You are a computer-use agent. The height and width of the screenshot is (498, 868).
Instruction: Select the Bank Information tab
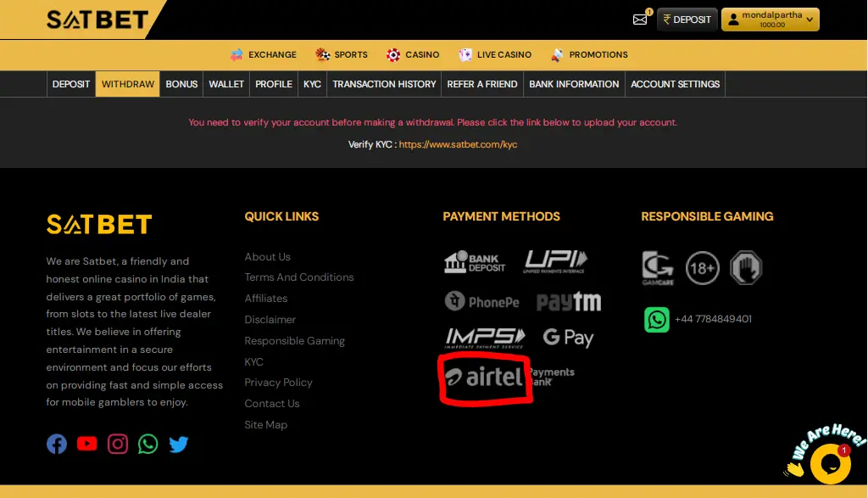(x=574, y=84)
